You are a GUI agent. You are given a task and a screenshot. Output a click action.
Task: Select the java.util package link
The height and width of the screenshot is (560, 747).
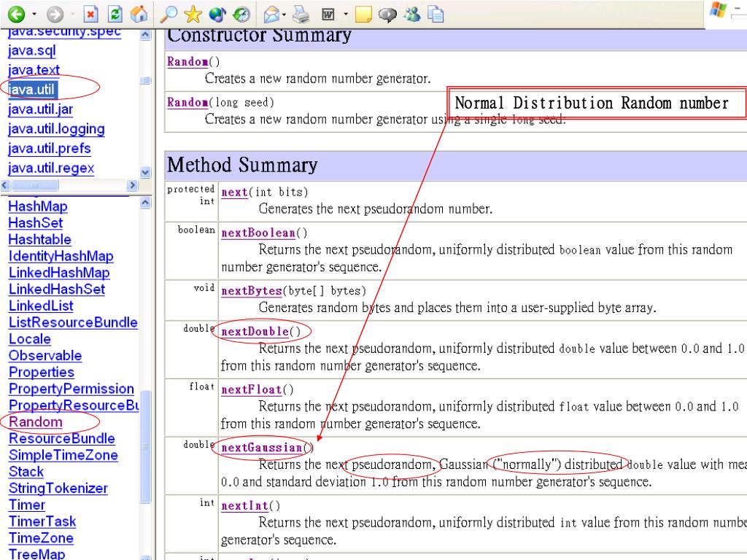pyautogui.click(x=31, y=90)
